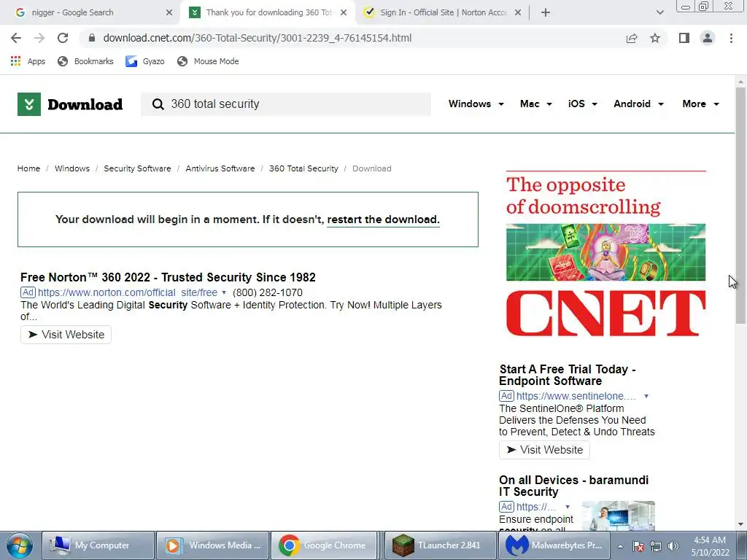The width and height of the screenshot is (747, 560).
Task: Expand the Norton ad options arrow
Action: pyautogui.click(x=224, y=292)
